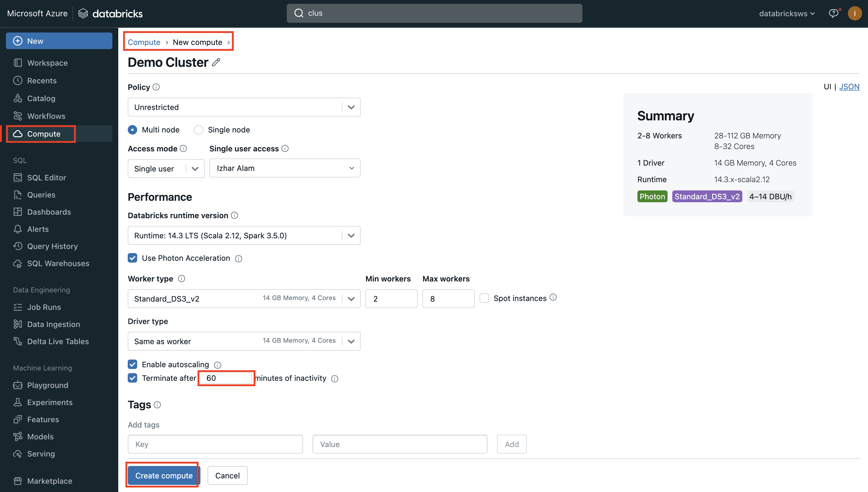Click the pencil icon to rename Demo Cluster

coord(216,62)
